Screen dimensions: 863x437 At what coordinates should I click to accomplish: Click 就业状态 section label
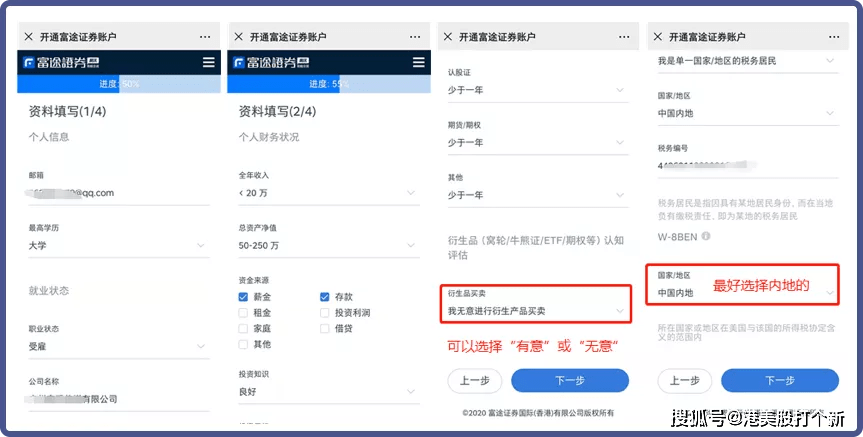click(x=49, y=291)
